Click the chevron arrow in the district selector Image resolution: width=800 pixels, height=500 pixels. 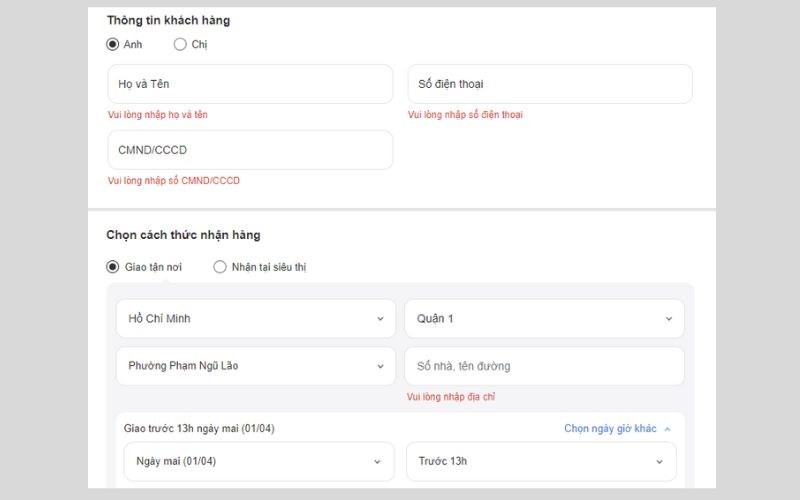(669, 319)
